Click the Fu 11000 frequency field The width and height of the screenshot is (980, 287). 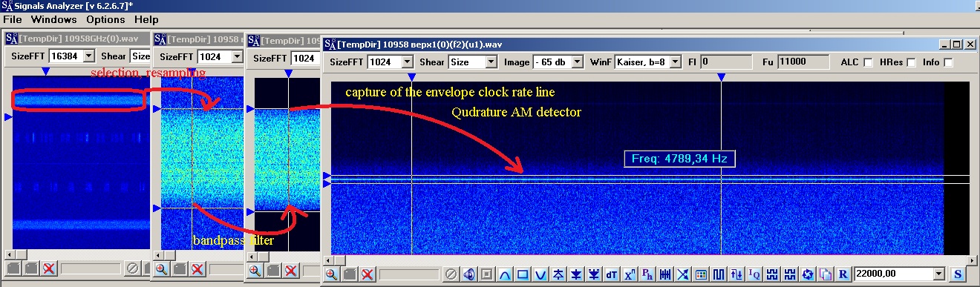pos(803,62)
